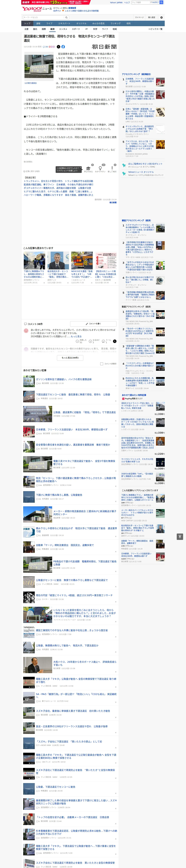The width and height of the screenshot is (186, 868).
Task: Open 総合物流大手・センコー recommended thumbnail
Action: pyautogui.click(x=58, y=260)
